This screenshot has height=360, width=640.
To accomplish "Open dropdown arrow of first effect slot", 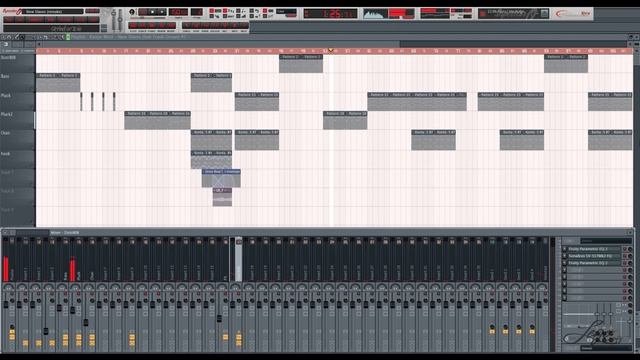I will tap(564, 249).
